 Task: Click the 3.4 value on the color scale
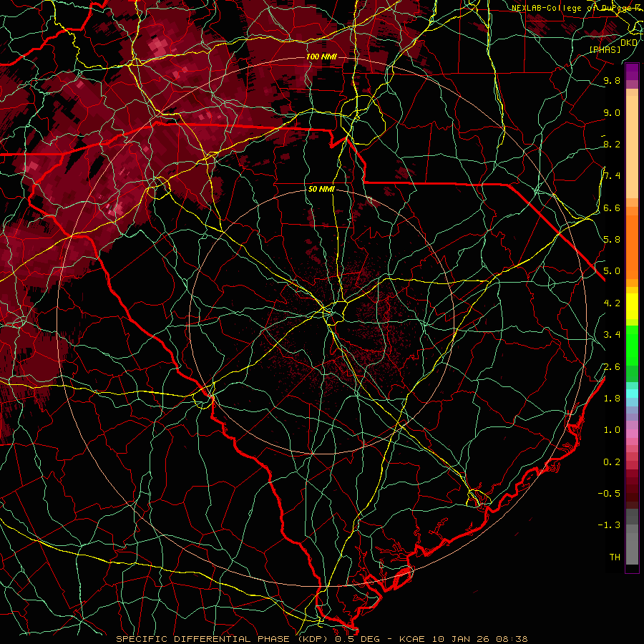(612, 335)
